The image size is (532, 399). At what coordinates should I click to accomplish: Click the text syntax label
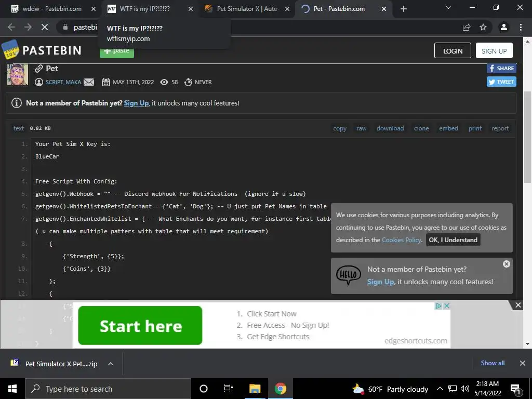19,128
